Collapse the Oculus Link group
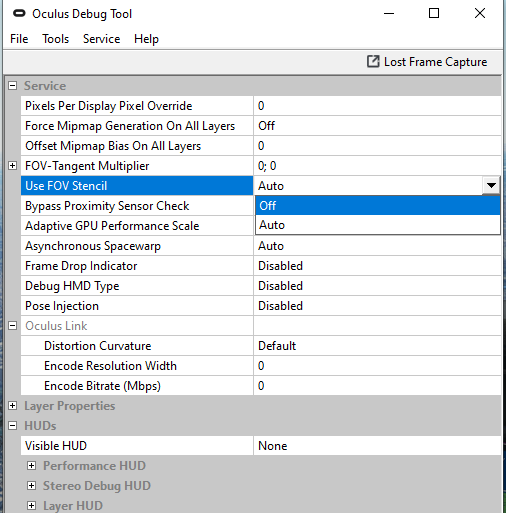 tap(12, 326)
